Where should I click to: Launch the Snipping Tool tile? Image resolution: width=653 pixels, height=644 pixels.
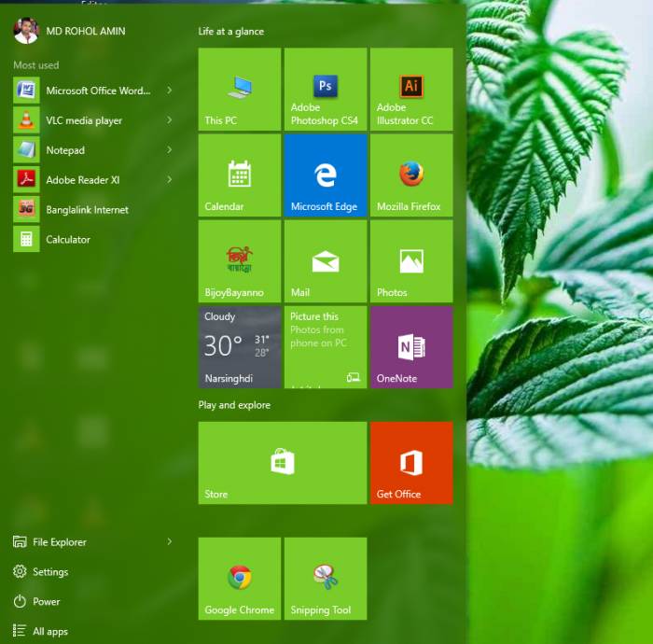[x=326, y=579]
